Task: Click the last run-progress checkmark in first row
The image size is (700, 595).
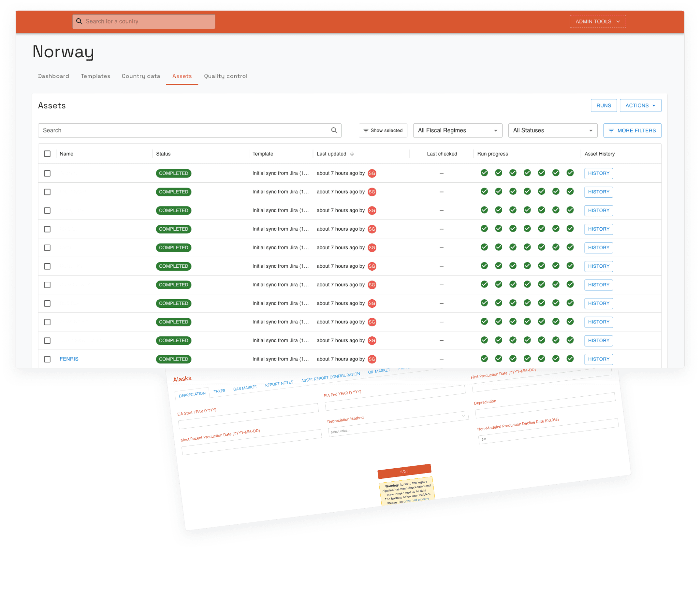Action: click(570, 173)
